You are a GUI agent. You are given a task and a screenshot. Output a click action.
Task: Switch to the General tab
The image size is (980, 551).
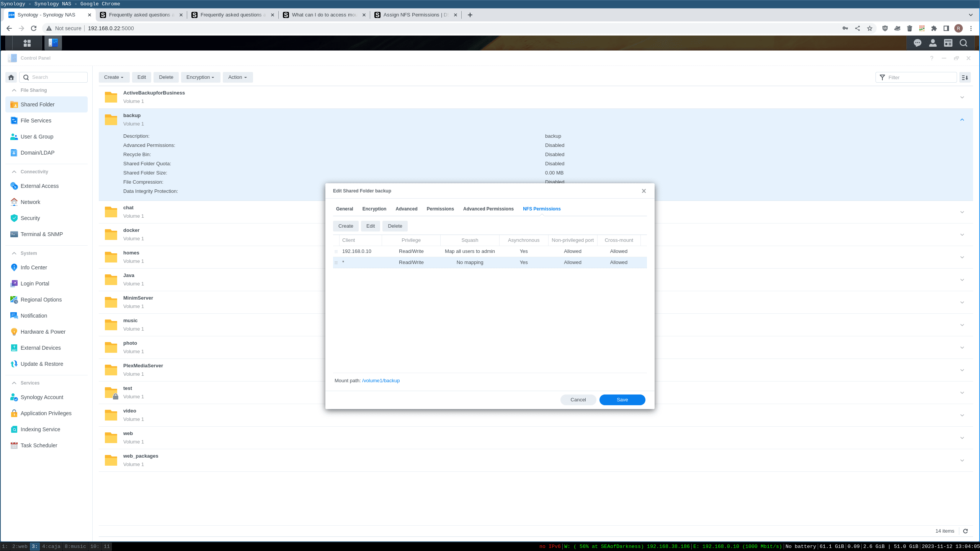tap(345, 209)
